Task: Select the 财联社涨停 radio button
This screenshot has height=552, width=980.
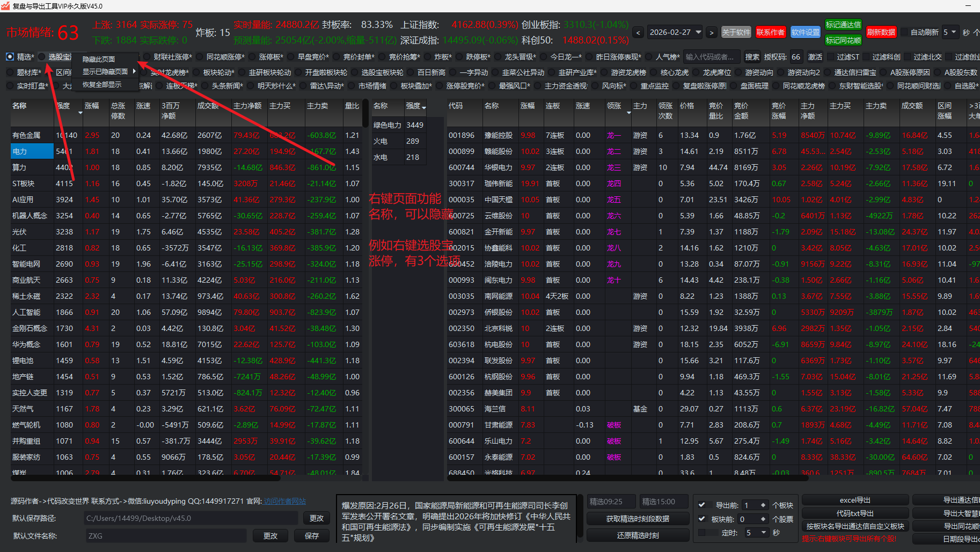Action: (x=147, y=57)
